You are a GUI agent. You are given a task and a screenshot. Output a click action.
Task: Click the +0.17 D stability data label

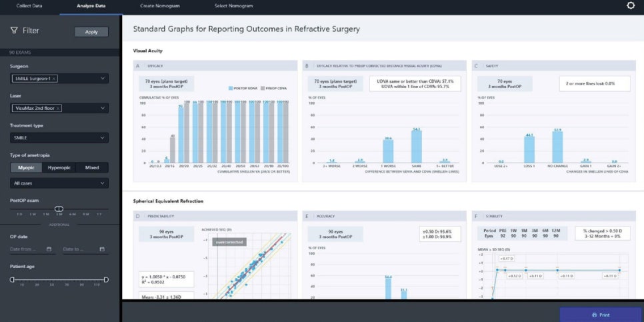tap(507, 259)
